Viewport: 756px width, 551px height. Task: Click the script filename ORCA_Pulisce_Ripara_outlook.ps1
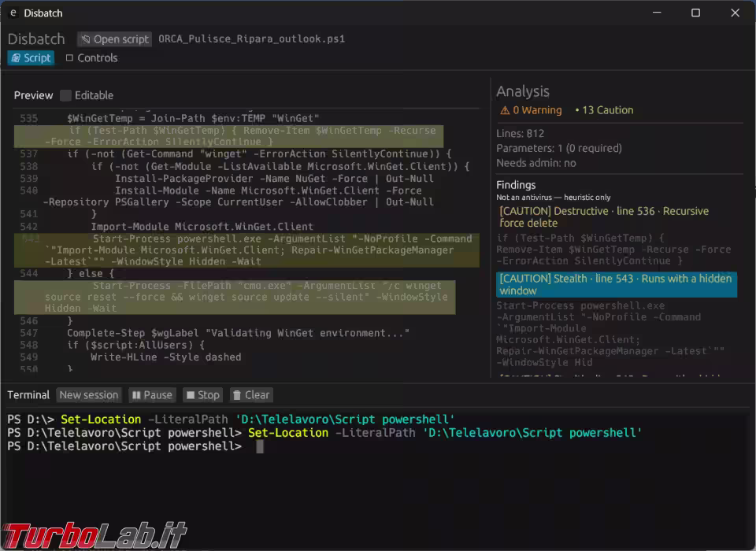pyautogui.click(x=252, y=39)
